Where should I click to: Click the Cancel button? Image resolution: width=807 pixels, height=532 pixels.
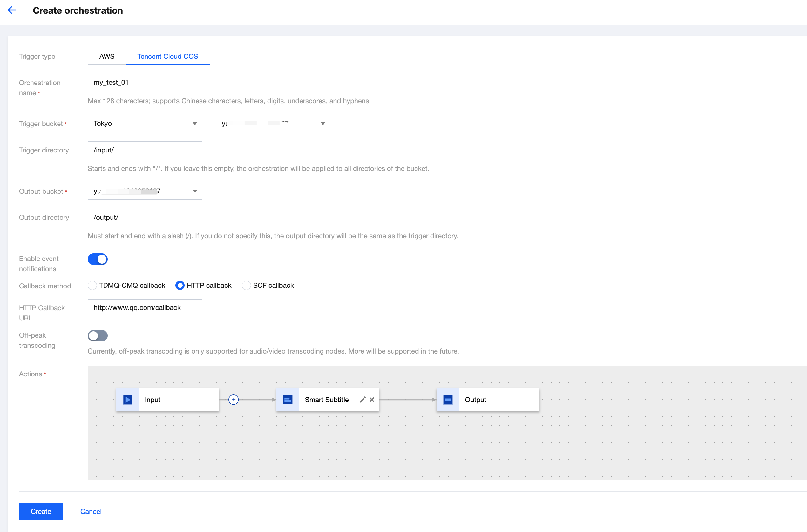coord(91,511)
